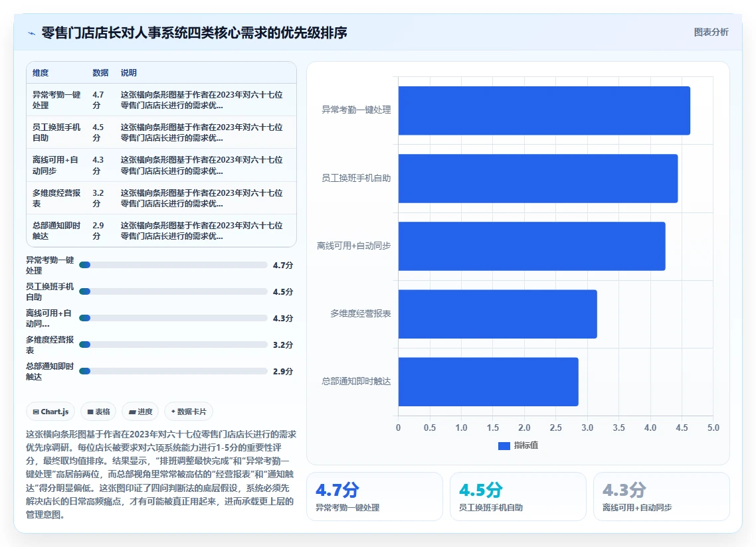Click the 异常考勤一键处理 progress bar

tap(173, 265)
